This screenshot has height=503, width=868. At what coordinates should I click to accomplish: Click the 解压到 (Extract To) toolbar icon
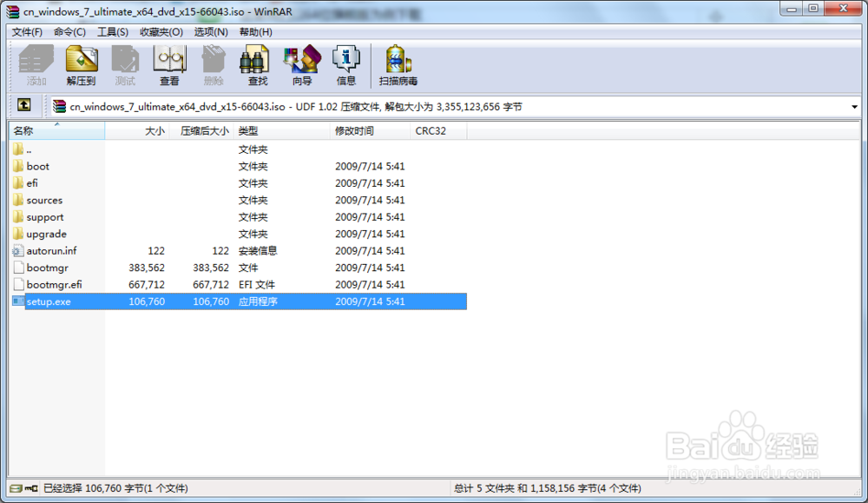(x=82, y=65)
